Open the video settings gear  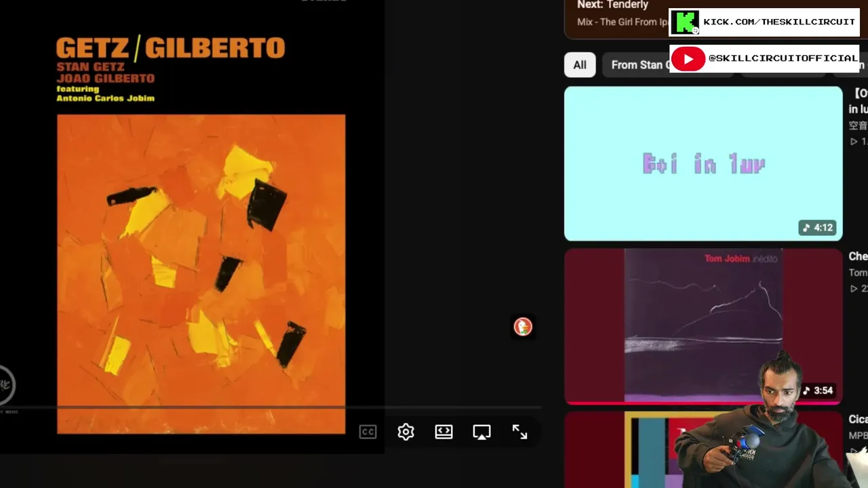coord(406,432)
